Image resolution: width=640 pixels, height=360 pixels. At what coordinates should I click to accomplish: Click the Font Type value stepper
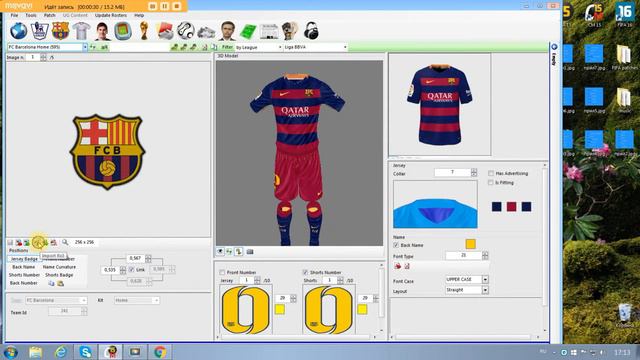[x=485, y=256]
